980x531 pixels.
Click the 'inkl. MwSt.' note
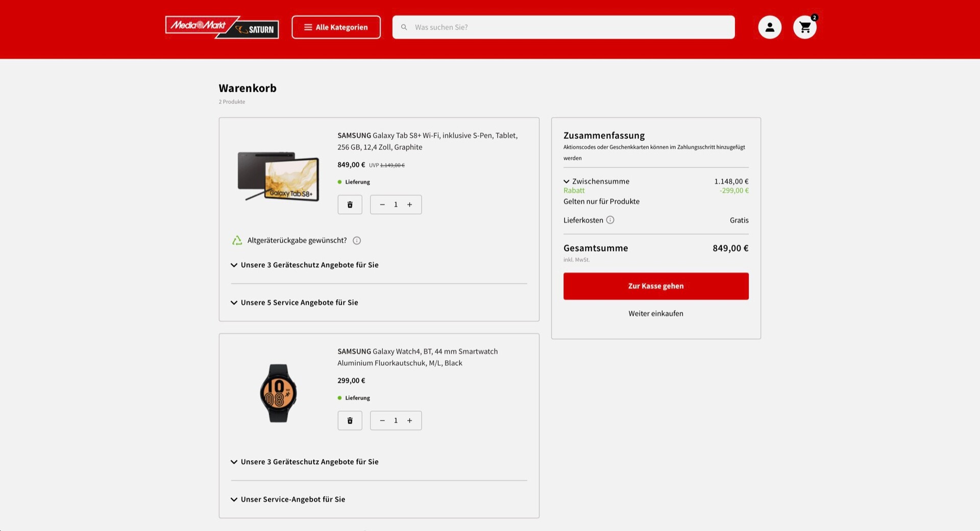point(576,260)
